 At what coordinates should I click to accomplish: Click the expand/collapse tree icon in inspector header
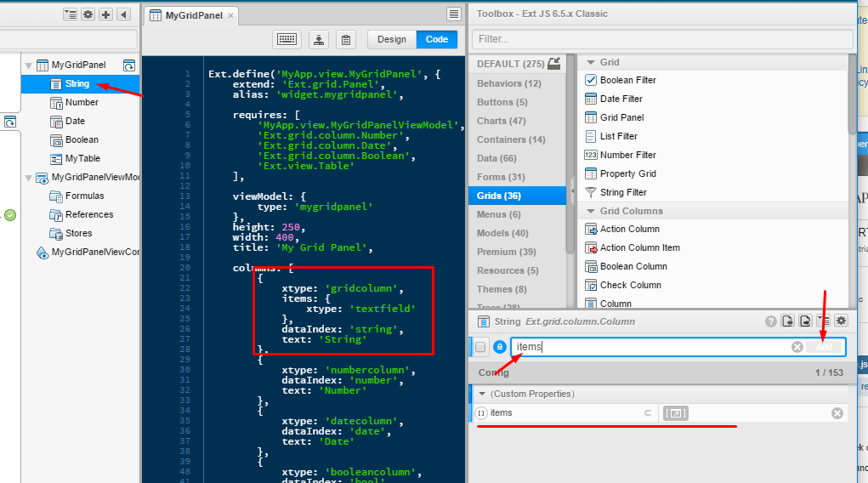pyautogui.click(x=71, y=14)
